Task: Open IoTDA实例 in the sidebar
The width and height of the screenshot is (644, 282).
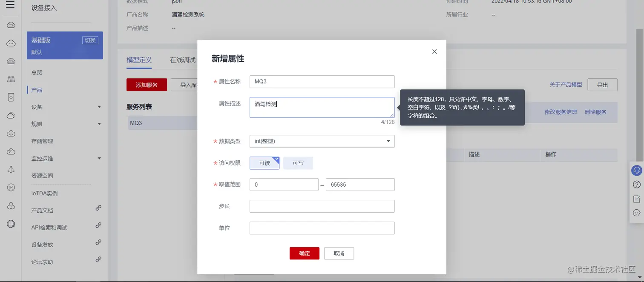Action: (44, 194)
